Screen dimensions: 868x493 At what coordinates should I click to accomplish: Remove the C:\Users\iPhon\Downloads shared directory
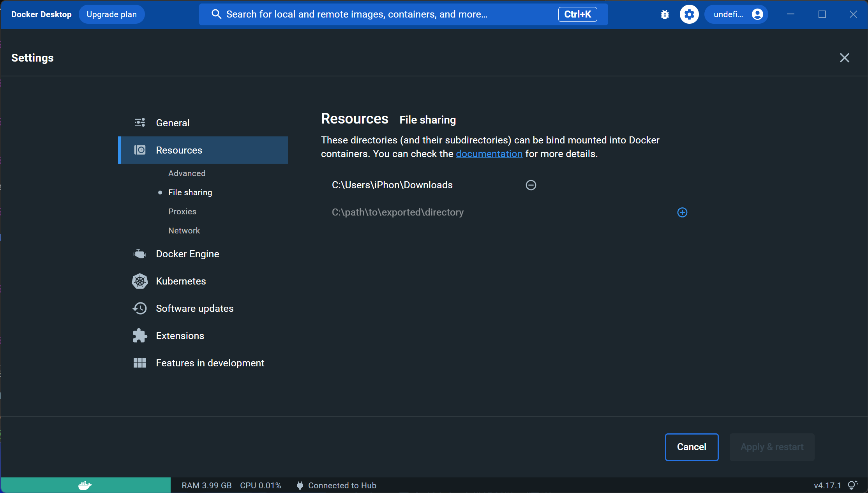pyautogui.click(x=531, y=185)
